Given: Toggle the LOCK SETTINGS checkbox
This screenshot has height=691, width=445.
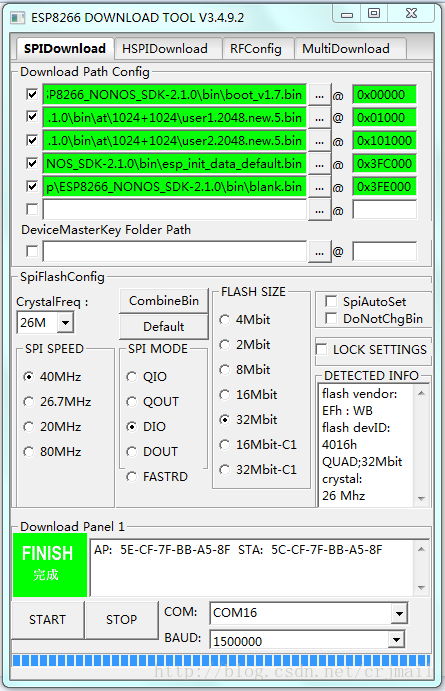Looking at the screenshot, I should pyautogui.click(x=322, y=349).
